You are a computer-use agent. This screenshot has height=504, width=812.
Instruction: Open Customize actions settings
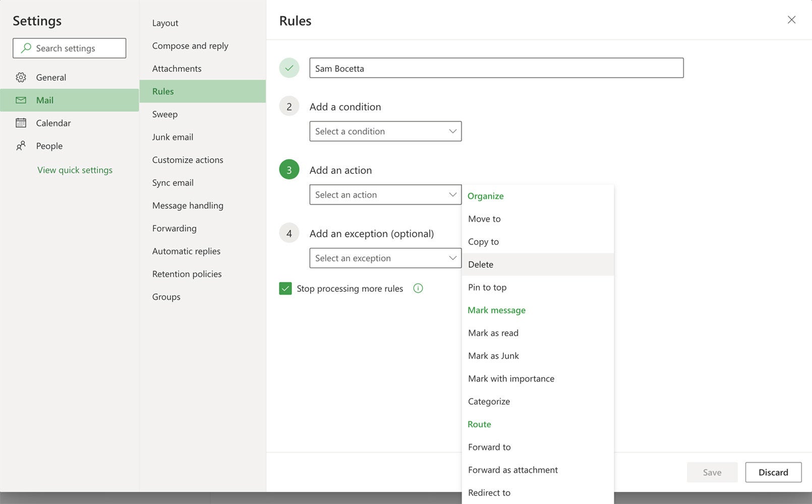click(202, 160)
